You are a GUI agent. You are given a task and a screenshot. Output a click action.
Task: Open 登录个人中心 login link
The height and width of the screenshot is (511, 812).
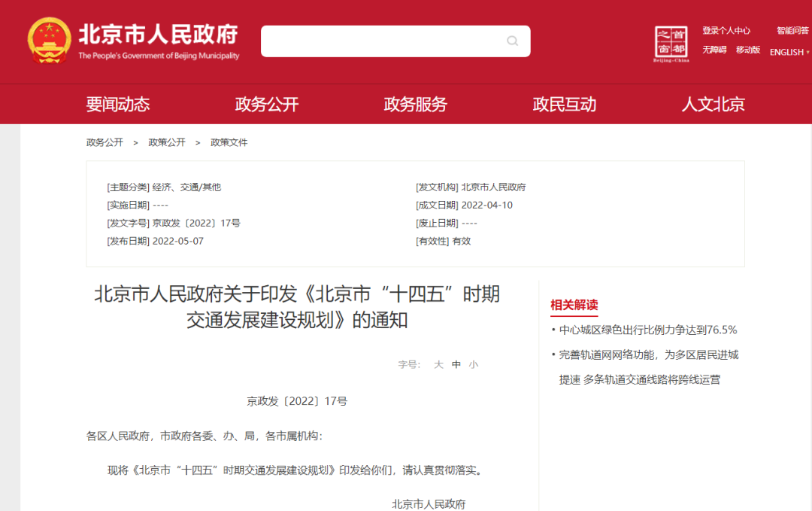(726, 31)
